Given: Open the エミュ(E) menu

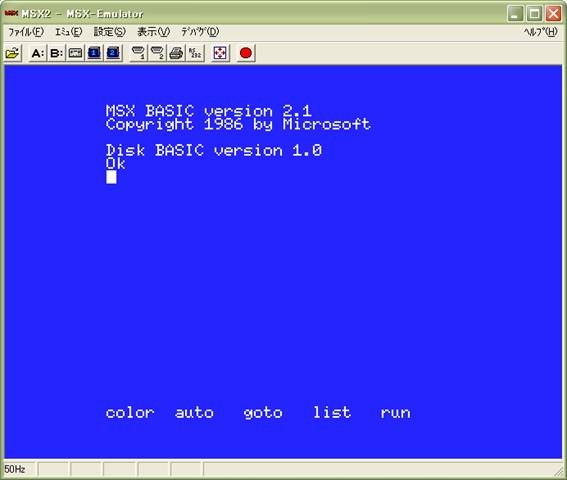Looking at the screenshot, I should coord(68,32).
